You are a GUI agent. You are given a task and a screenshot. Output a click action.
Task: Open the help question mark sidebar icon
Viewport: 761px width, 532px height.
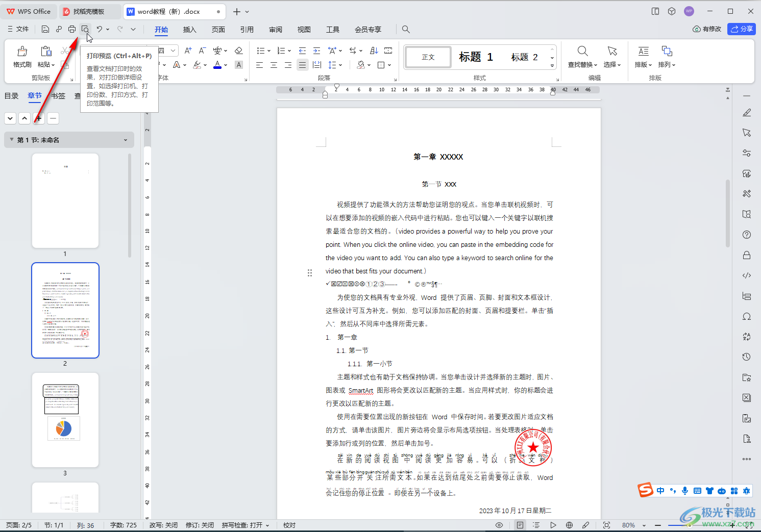pyautogui.click(x=747, y=235)
